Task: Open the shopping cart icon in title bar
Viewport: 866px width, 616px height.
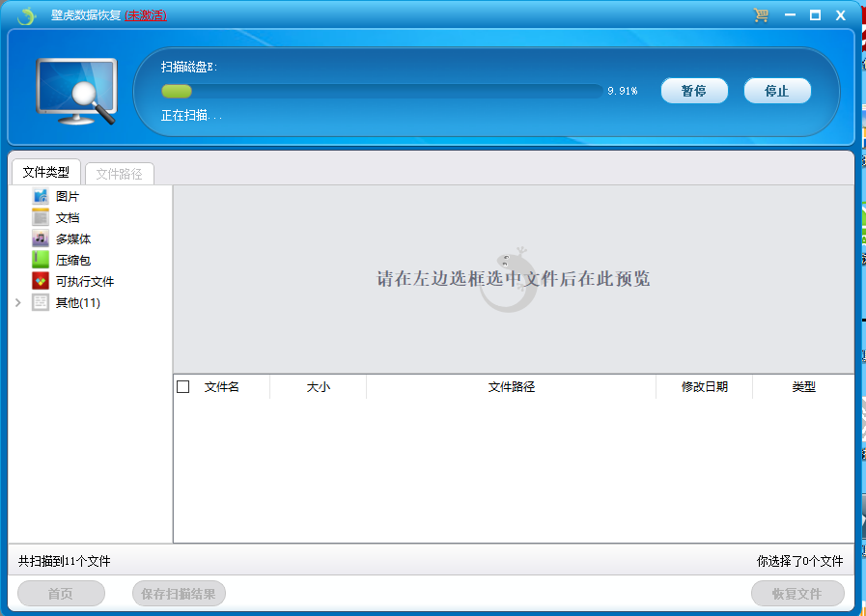Action: (x=762, y=14)
